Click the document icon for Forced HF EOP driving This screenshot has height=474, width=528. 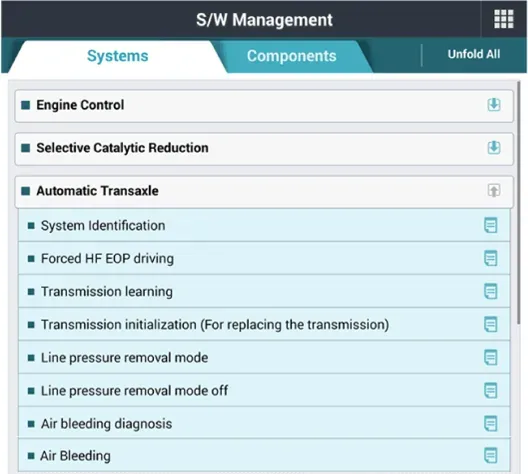(491, 258)
